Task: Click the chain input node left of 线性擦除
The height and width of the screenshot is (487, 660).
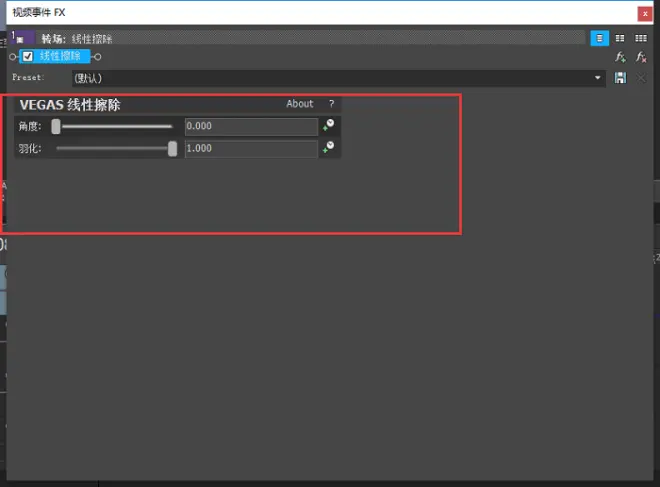Action: tap(13, 57)
